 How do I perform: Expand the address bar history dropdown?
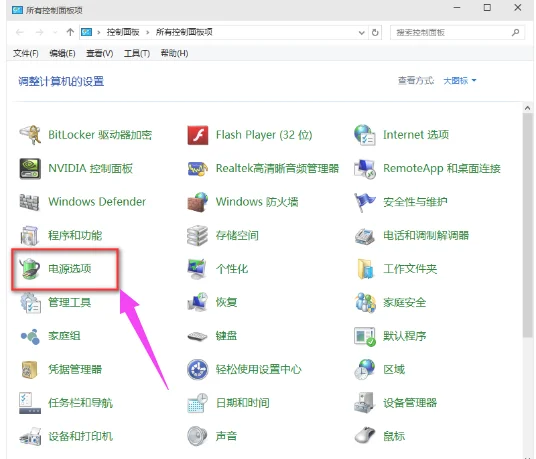click(362, 33)
